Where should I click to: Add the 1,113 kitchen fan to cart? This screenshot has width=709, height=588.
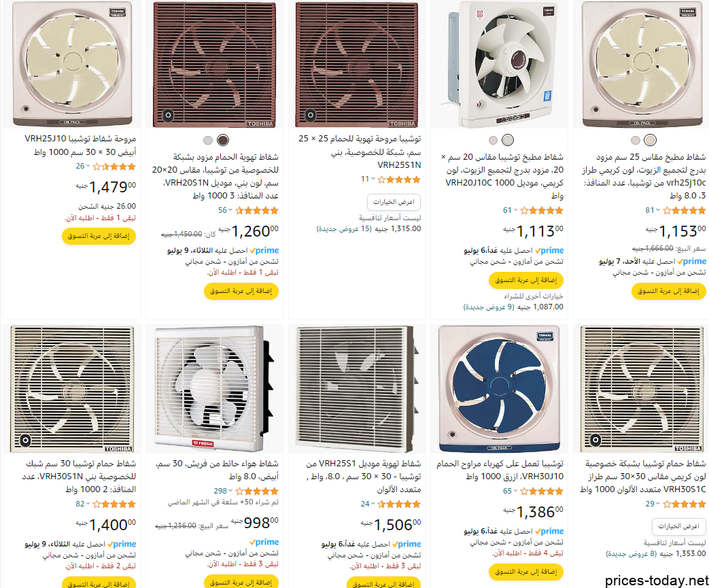pos(526,280)
